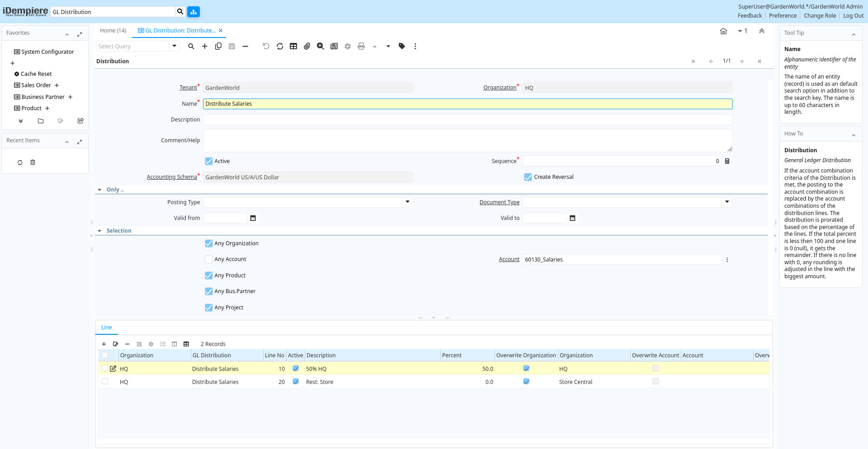This screenshot has height=449, width=868.
Task: Toggle the grid view icon in toolbar
Action: pyautogui.click(x=293, y=46)
